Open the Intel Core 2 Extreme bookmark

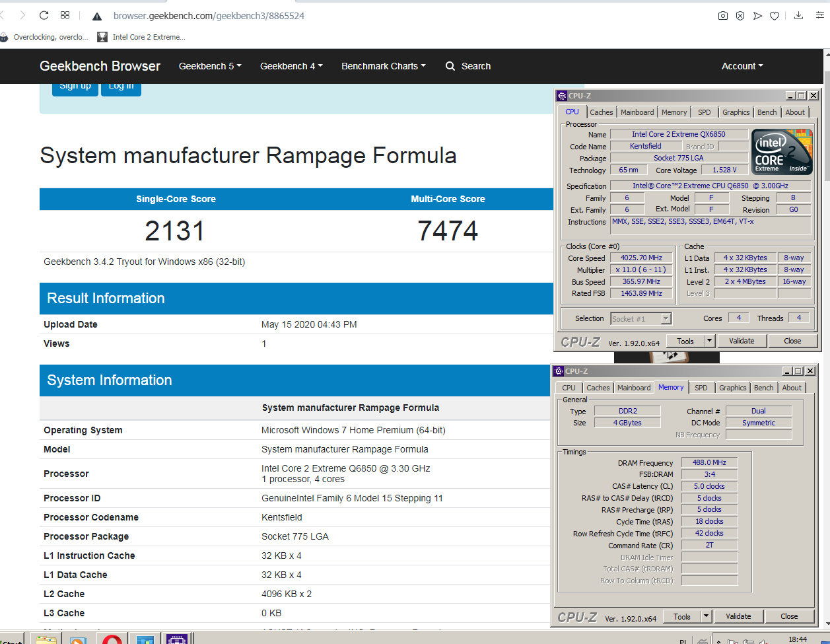[142, 37]
